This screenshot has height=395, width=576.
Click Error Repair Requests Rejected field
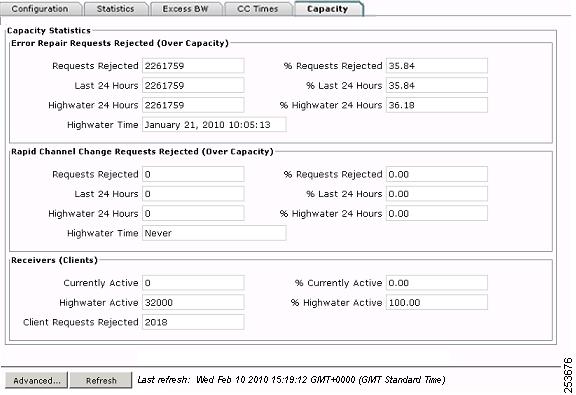point(193,66)
